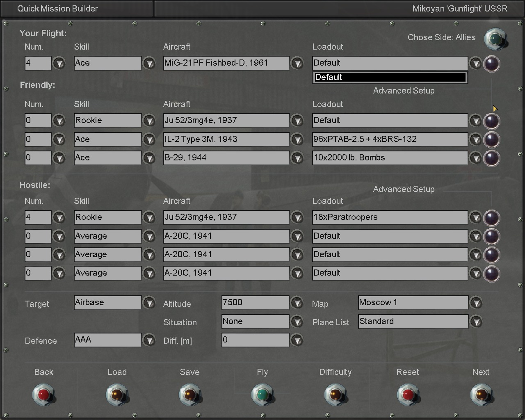
Task: Click the Situation field showing None
Action: pyautogui.click(x=255, y=321)
